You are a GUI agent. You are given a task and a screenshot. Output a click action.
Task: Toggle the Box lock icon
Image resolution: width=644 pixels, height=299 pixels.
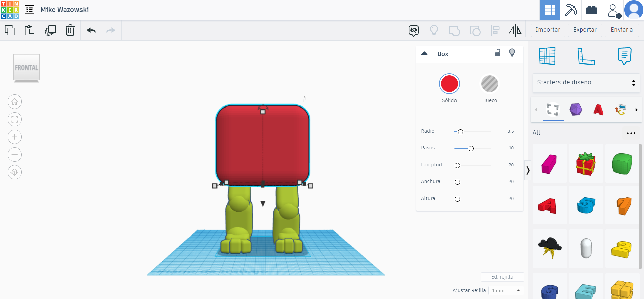(x=498, y=53)
